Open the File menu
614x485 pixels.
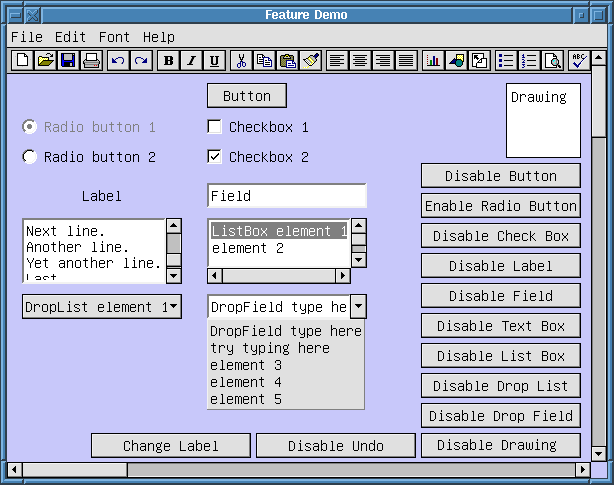27,37
